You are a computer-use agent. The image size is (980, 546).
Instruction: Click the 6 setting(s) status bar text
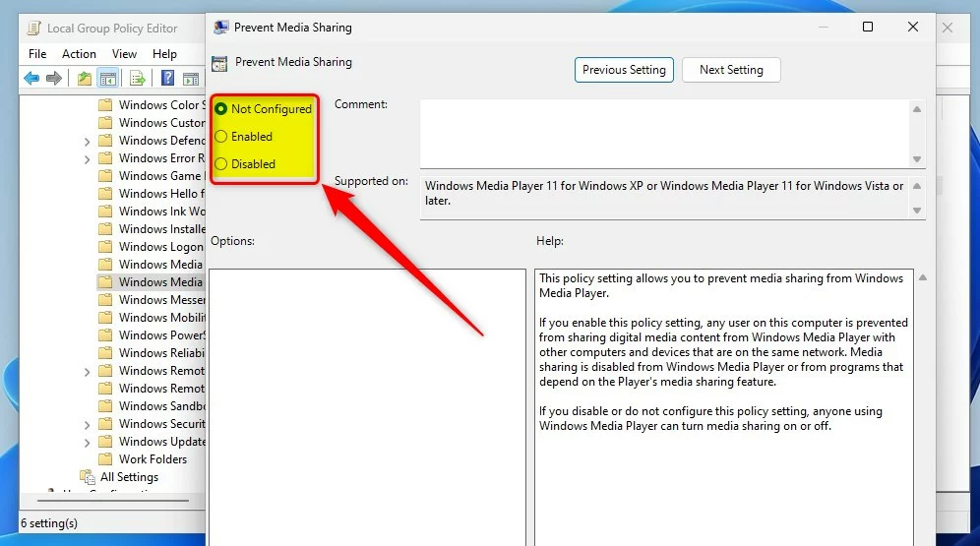(x=49, y=523)
